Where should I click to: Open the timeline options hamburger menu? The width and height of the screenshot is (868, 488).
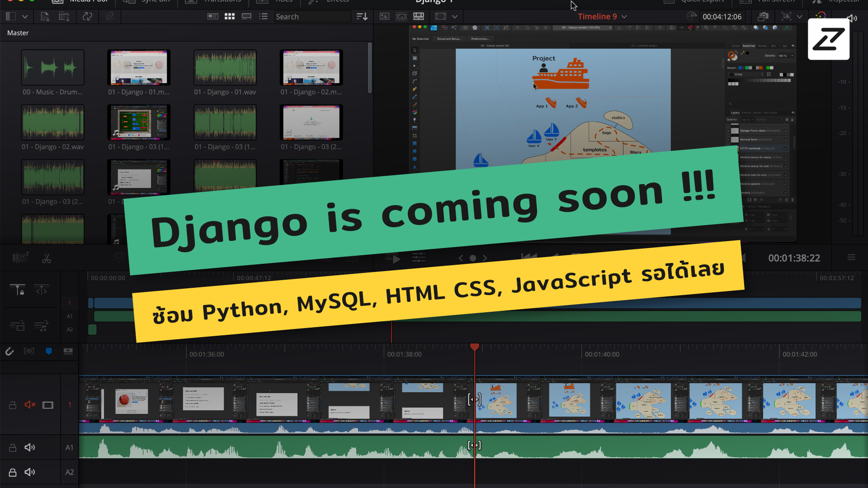pyautogui.click(x=851, y=258)
